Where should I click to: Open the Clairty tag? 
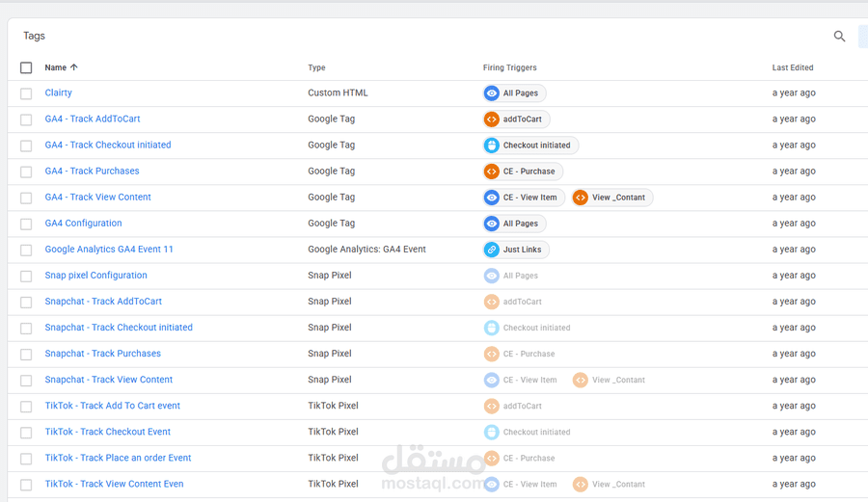[58, 92]
